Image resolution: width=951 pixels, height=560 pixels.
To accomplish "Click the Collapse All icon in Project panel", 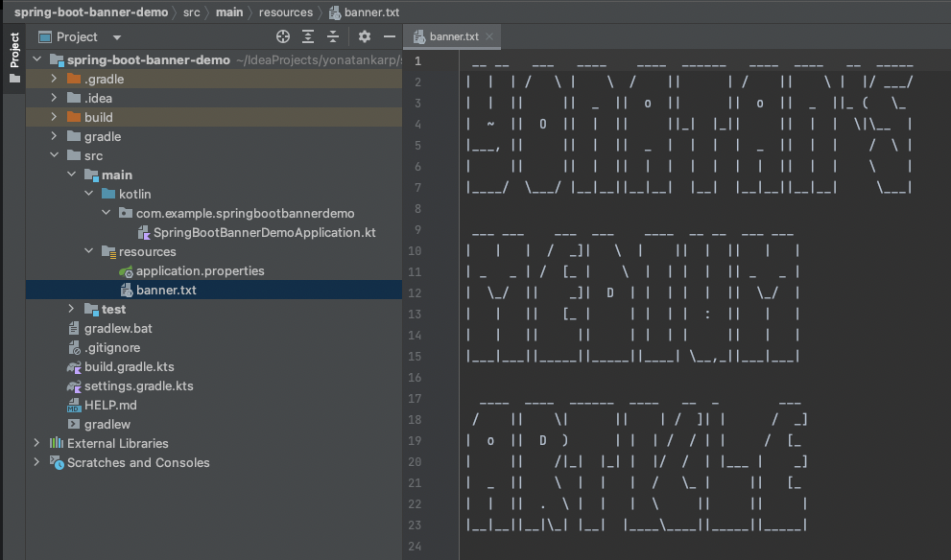I will [x=333, y=36].
